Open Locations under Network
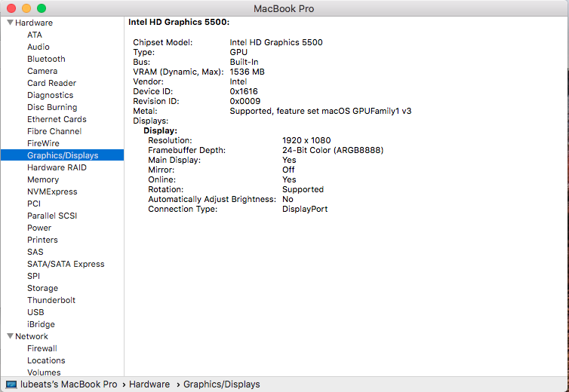Screen dimensions: 569x392 46,360
